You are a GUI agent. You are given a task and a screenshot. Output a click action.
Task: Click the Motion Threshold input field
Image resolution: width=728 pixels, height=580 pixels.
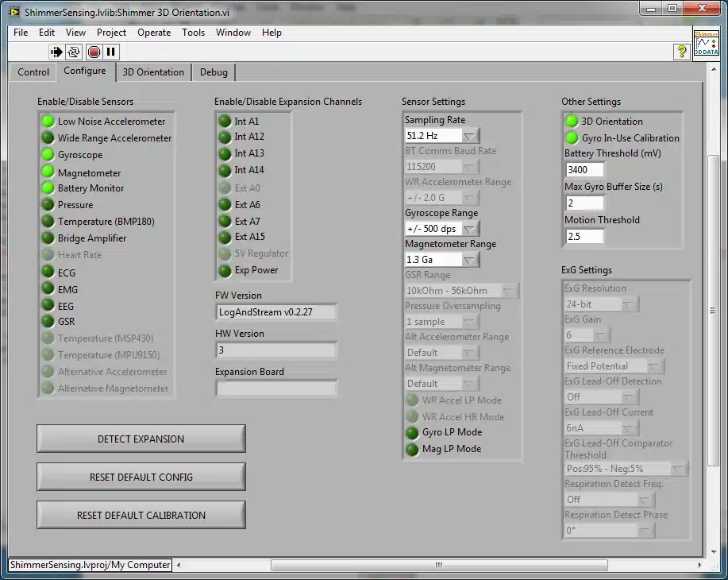[584, 236]
